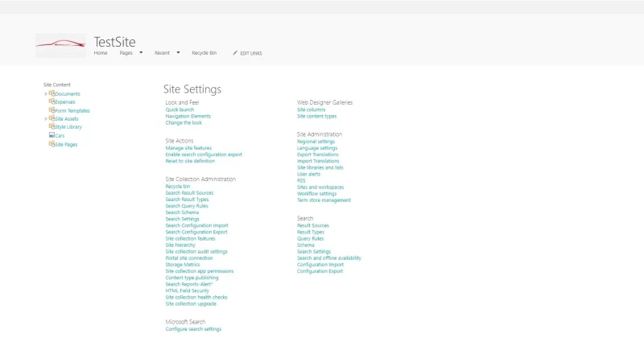Open Manage site features
This screenshot has width=644, height=342.
188,148
